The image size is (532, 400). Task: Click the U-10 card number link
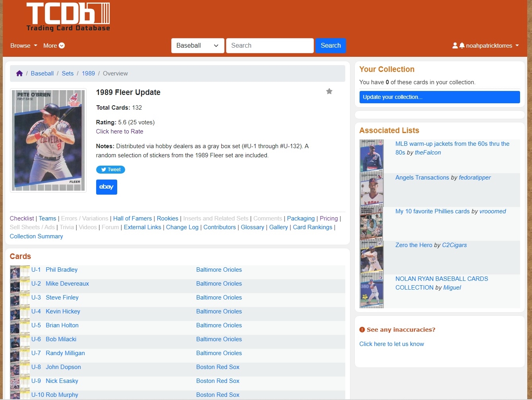coord(38,395)
